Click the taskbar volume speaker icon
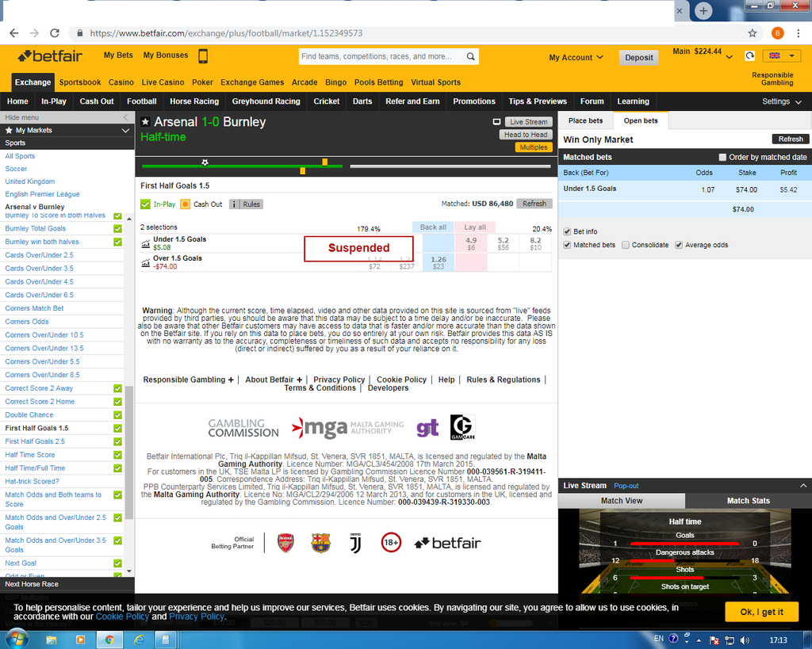The image size is (812, 649). [745, 640]
